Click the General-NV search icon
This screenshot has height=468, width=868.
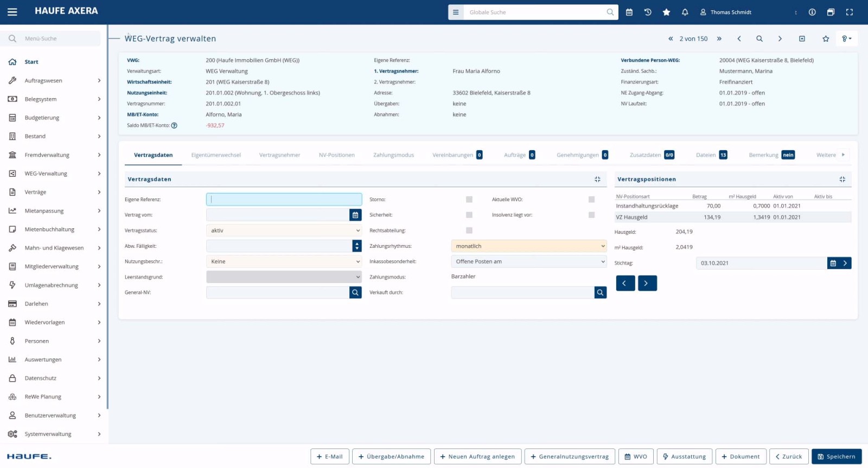point(355,292)
